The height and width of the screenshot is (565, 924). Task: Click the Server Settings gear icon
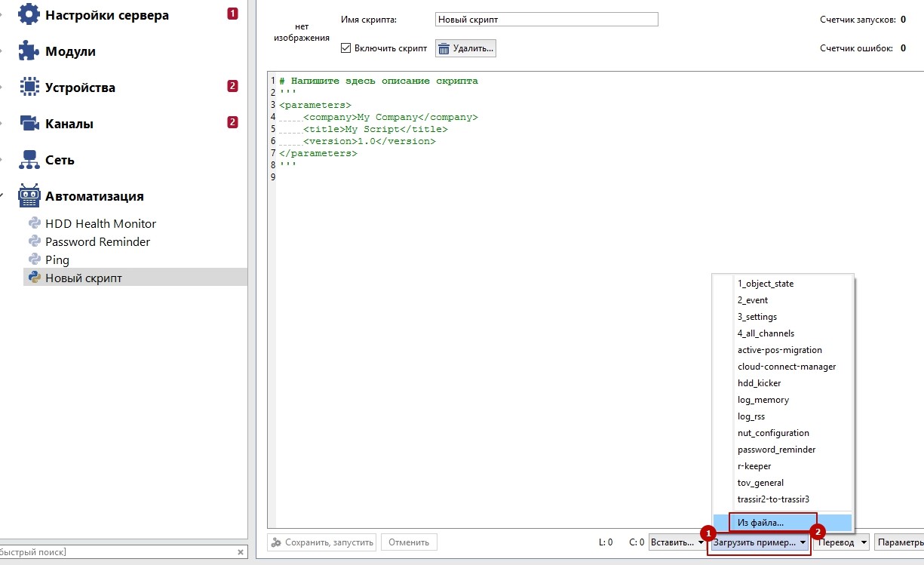[29, 15]
